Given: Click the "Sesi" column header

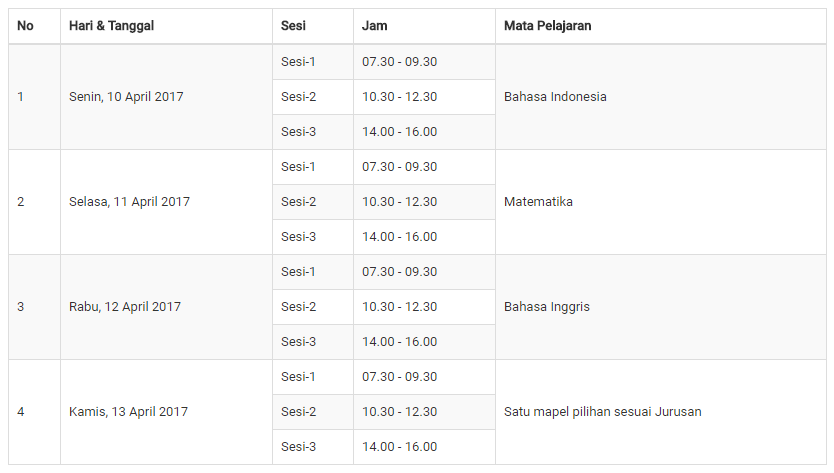Looking at the screenshot, I should 313,26.
